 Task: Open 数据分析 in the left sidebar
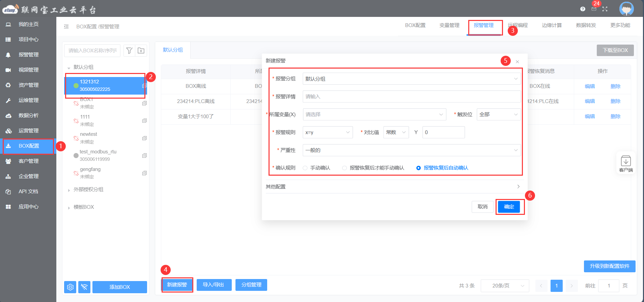point(28,116)
